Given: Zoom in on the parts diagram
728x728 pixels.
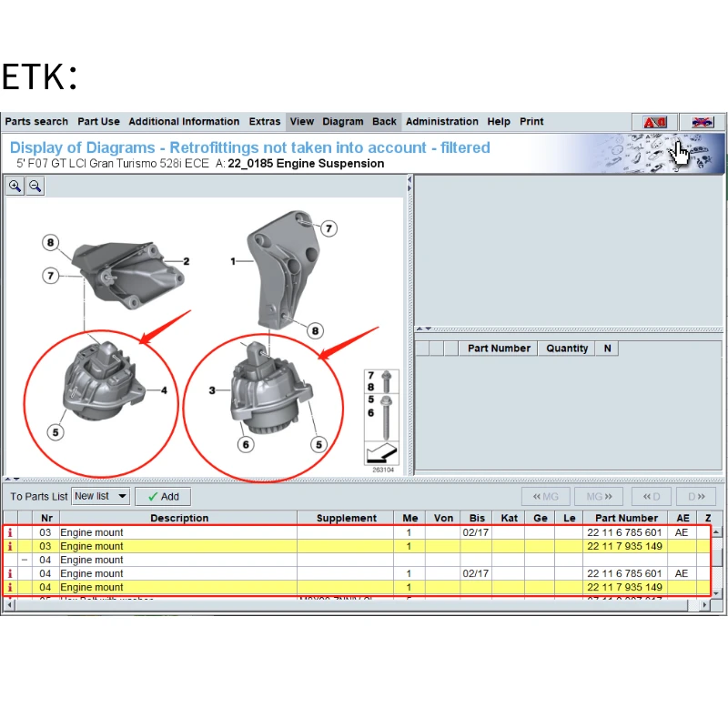Looking at the screenshot, I should point(15,187).
